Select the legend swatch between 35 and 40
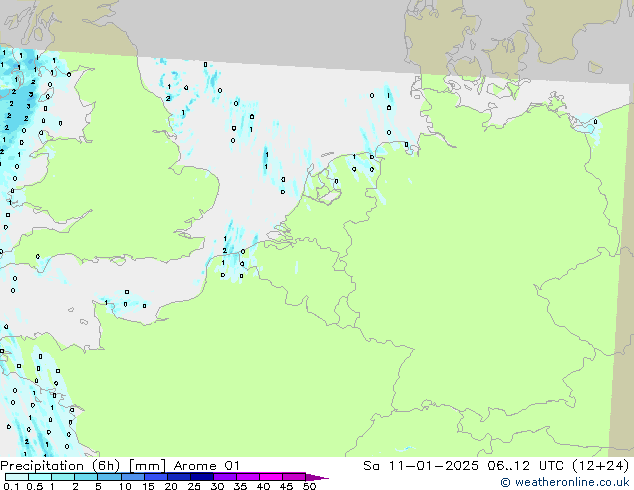The image size is (634, 490). [x=248, y=477]
